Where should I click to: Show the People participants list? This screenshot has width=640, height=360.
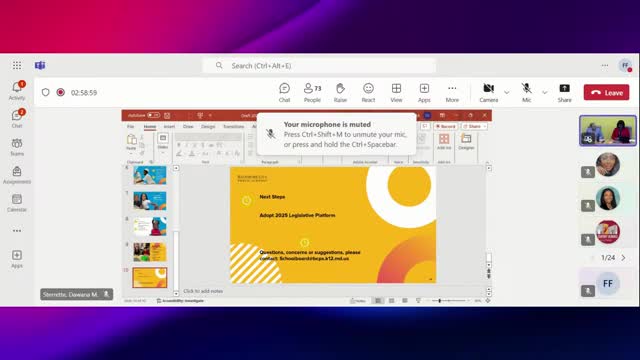312,93
